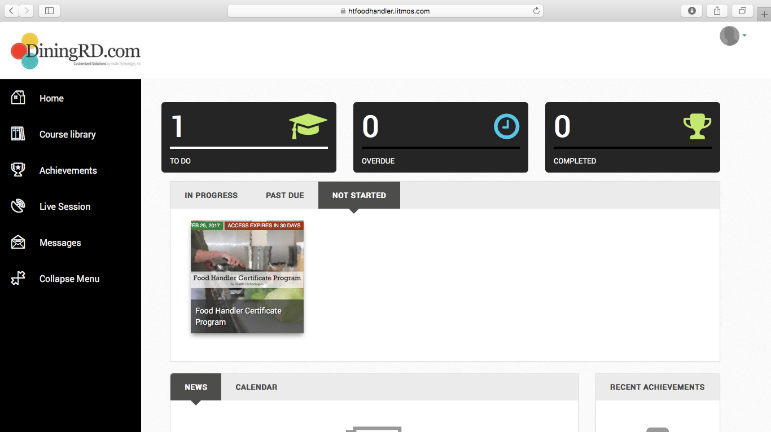Image resolution: width=771 pixels, height=432 pixels.
Task: Open Safari downloads icon
Action: tap(691, 10)
